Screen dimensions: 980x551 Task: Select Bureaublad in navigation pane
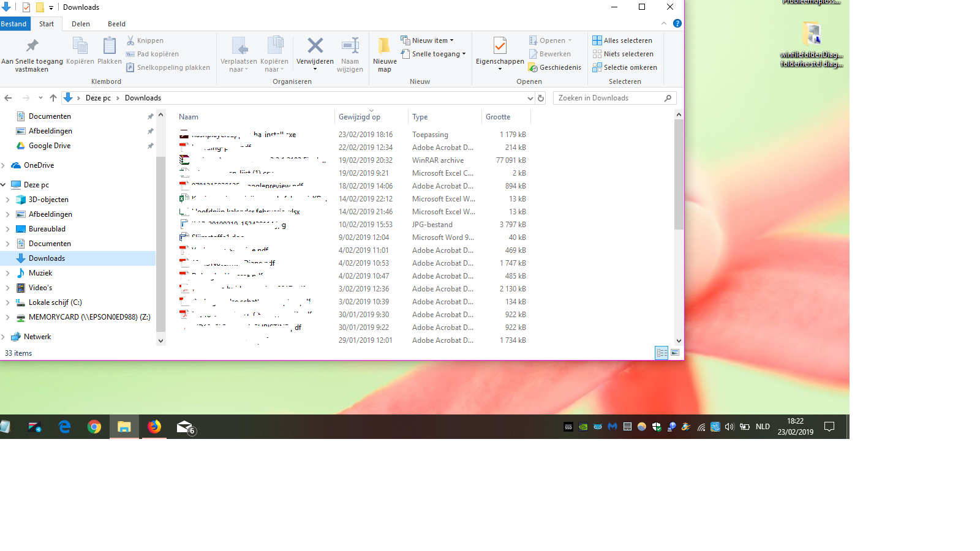47,229
